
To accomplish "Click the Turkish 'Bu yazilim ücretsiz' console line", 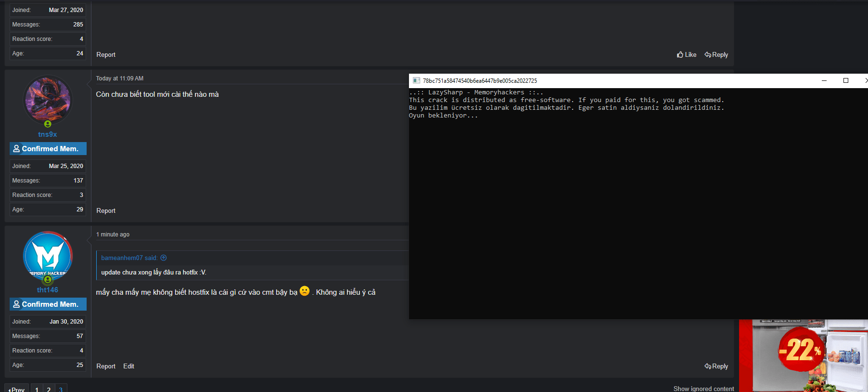I will [566, 108].
